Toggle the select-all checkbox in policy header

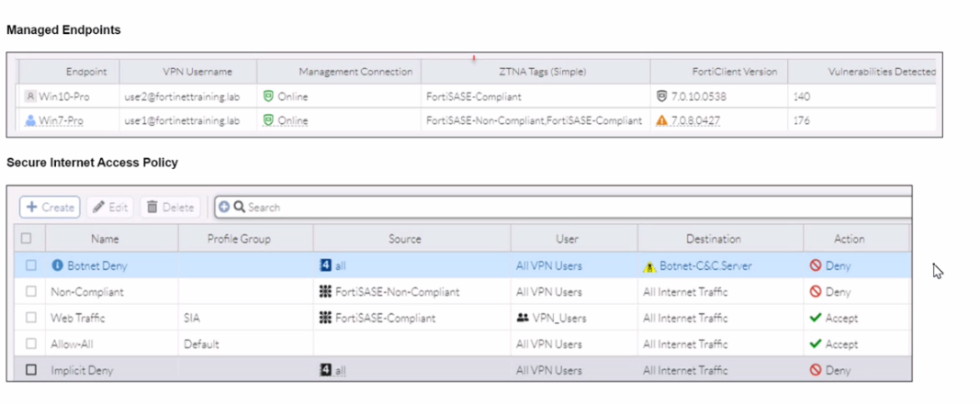click(x=27, y=239)
